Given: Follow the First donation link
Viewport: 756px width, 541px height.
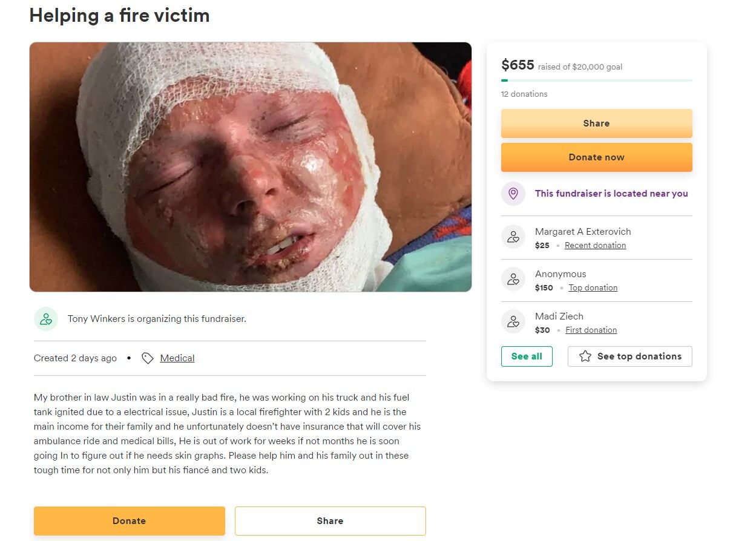Looking at the screenshot, I should [591, 330].
